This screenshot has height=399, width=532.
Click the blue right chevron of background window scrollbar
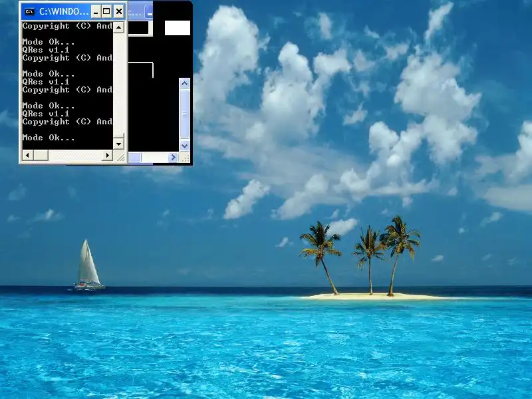(173, 158)
